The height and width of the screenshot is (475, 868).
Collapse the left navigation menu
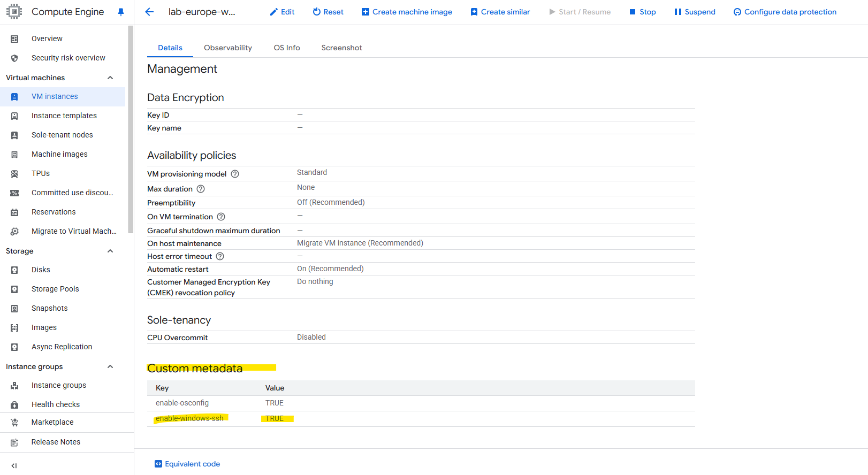click(x=14, y=465)
